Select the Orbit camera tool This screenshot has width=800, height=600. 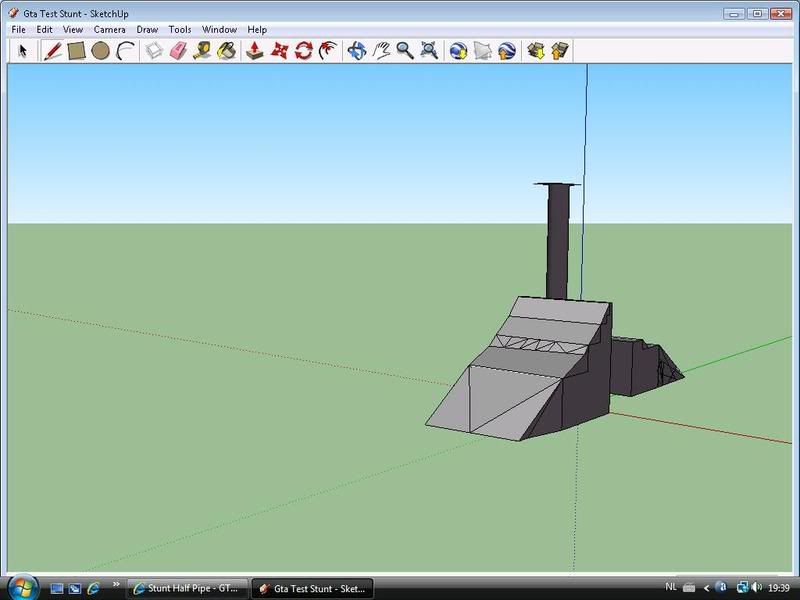(357, 51)
